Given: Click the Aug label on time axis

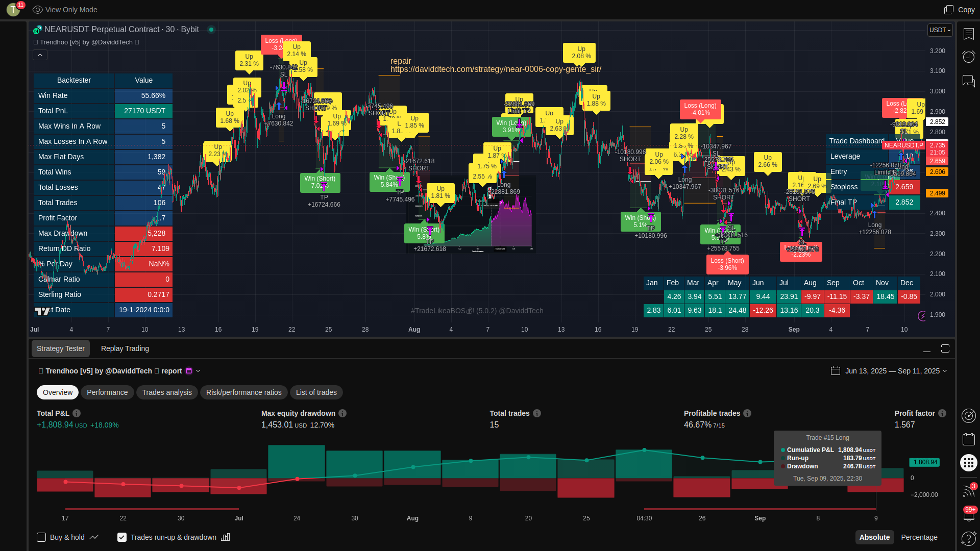Looking at the screenshot, I should click(414, 330).
